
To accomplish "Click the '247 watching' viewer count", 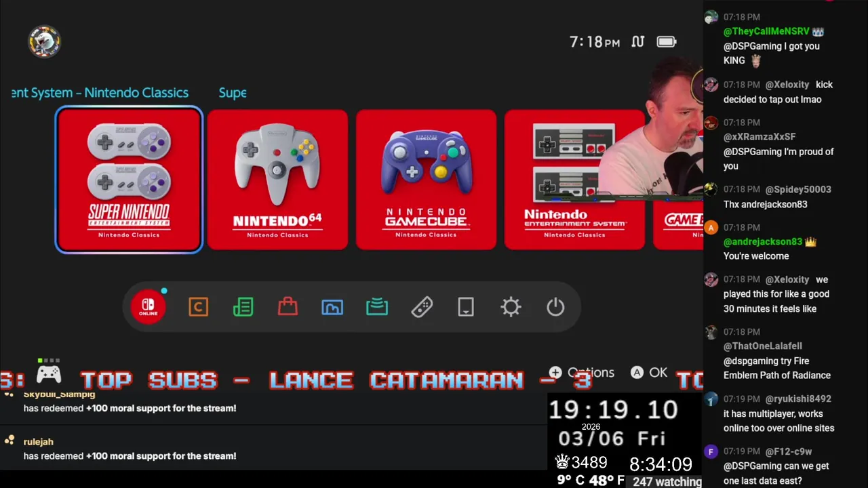I will [667, 482].
